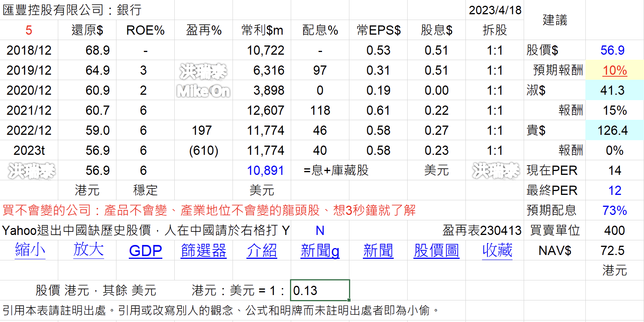The image size is (644, 322).
Task: Open the 放大 link
Action: [x=88, y=250]
